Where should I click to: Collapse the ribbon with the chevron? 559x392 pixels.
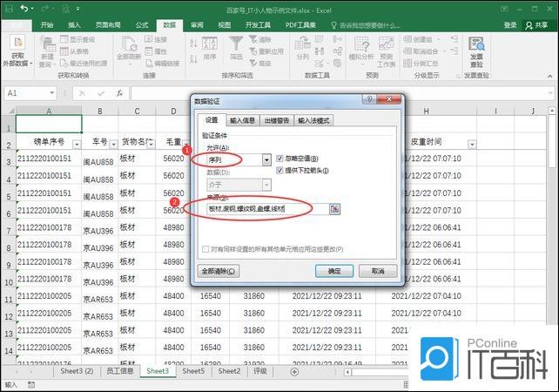(x=550, y=77)
